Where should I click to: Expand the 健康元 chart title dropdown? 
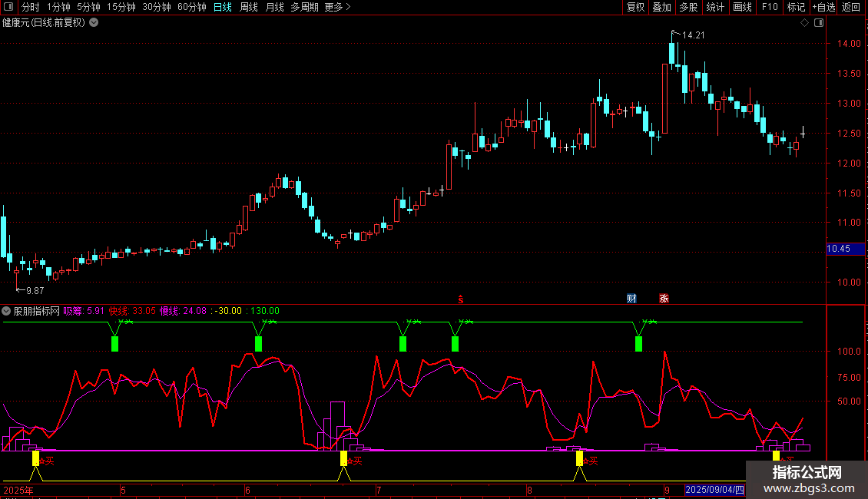click(x=94, y=22)
